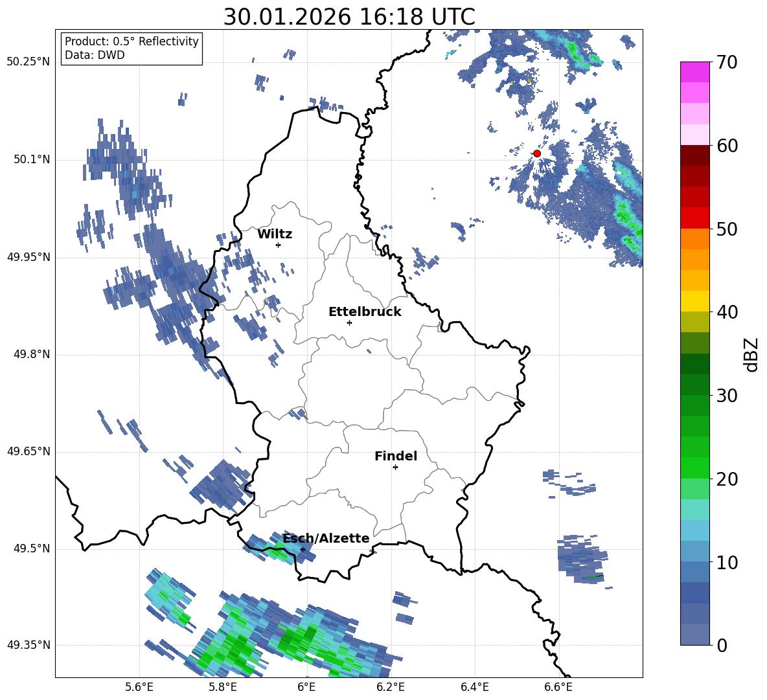Click the 6.4°E longitude tick label

(x=474, y=687)
